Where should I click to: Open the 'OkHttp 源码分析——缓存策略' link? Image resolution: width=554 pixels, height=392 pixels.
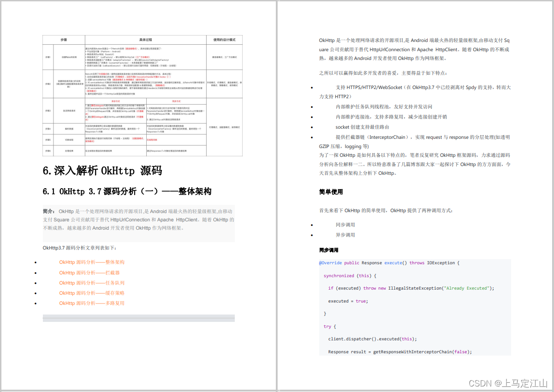click(92, 293)
